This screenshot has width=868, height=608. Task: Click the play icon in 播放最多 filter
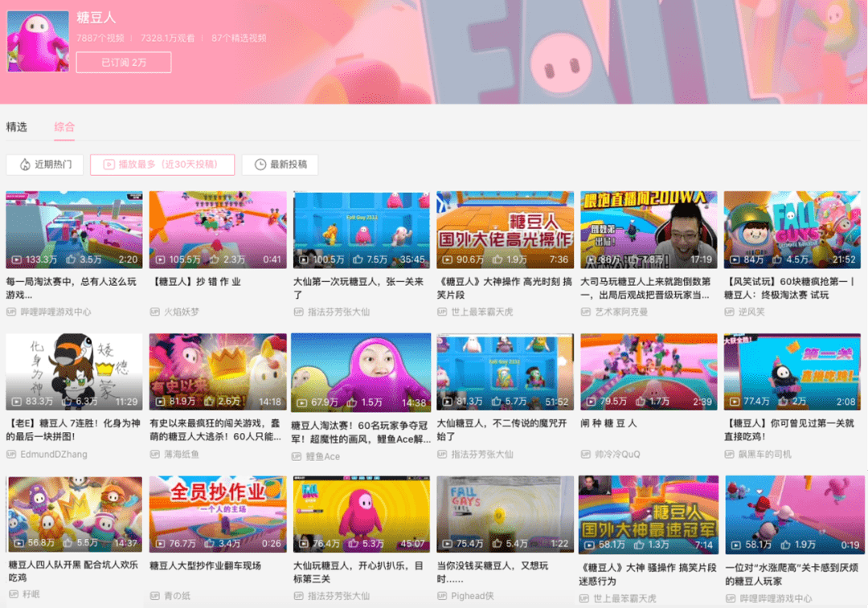[108, 165]
